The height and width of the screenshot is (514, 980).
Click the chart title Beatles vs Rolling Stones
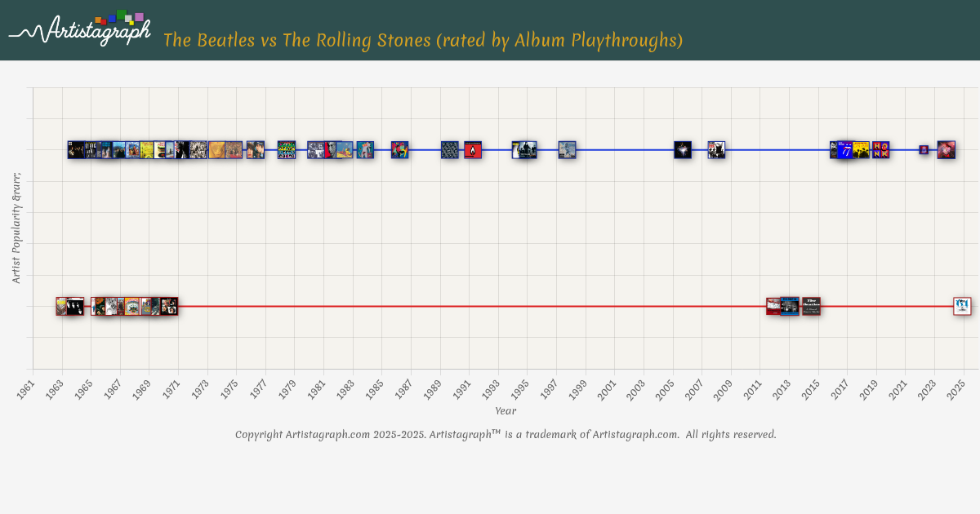(423, 40)
